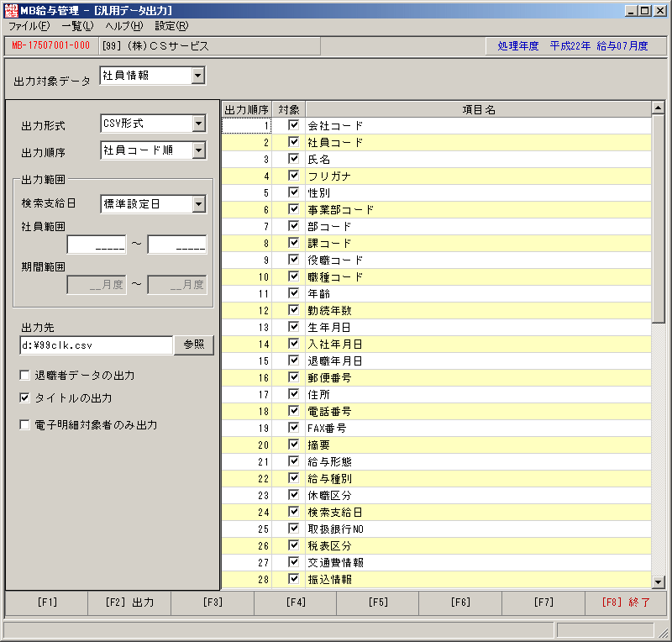Viewport: 672px width, 642px height.
Task: Expand the 出力対象データ dropdown
Action: (197, 76)
